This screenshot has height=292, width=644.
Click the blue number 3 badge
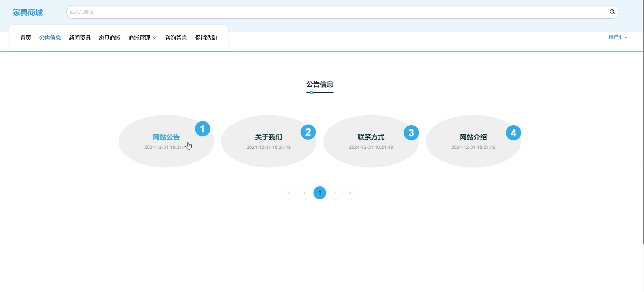pyautogui.click(x=411, y=133)
